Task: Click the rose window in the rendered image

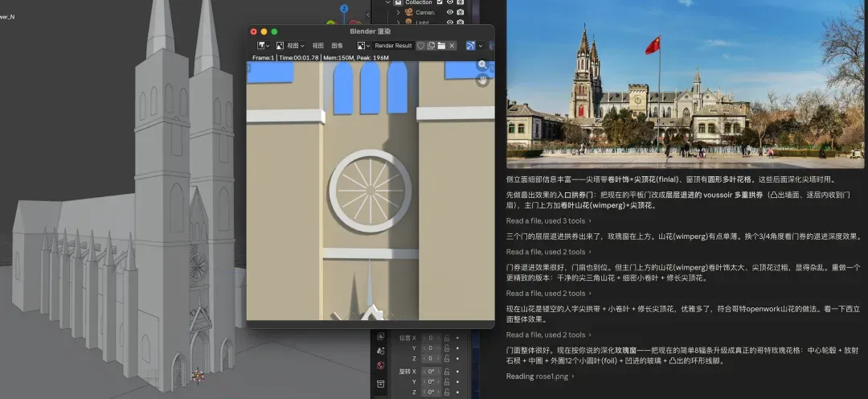Action: tap(370, 191)
